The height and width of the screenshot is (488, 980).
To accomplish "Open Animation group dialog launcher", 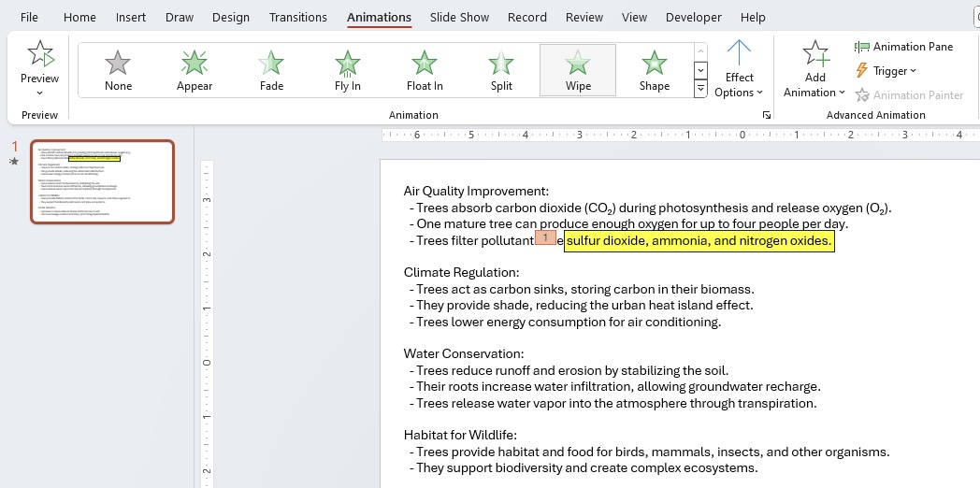I will [x=767, y=115].
